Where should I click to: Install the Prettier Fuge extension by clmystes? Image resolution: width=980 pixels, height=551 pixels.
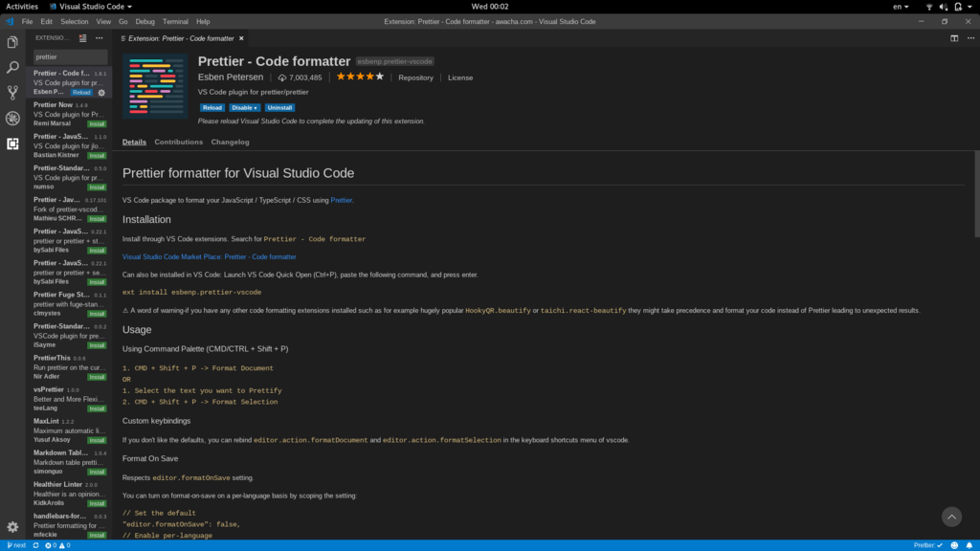(97, 314)
